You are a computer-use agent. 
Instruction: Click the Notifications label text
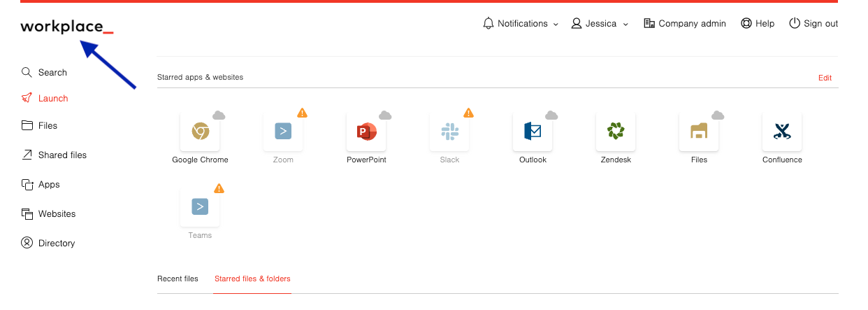click(523, 23)
